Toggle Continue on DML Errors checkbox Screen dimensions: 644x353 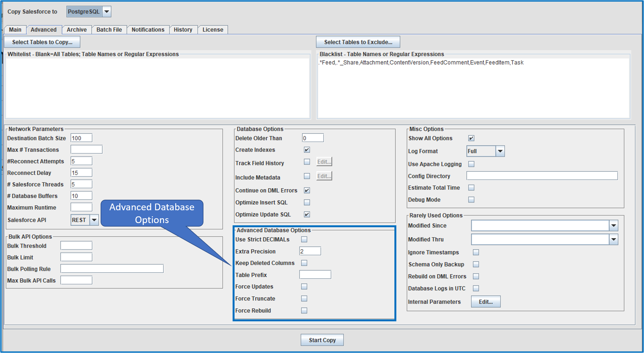point(307,190)
